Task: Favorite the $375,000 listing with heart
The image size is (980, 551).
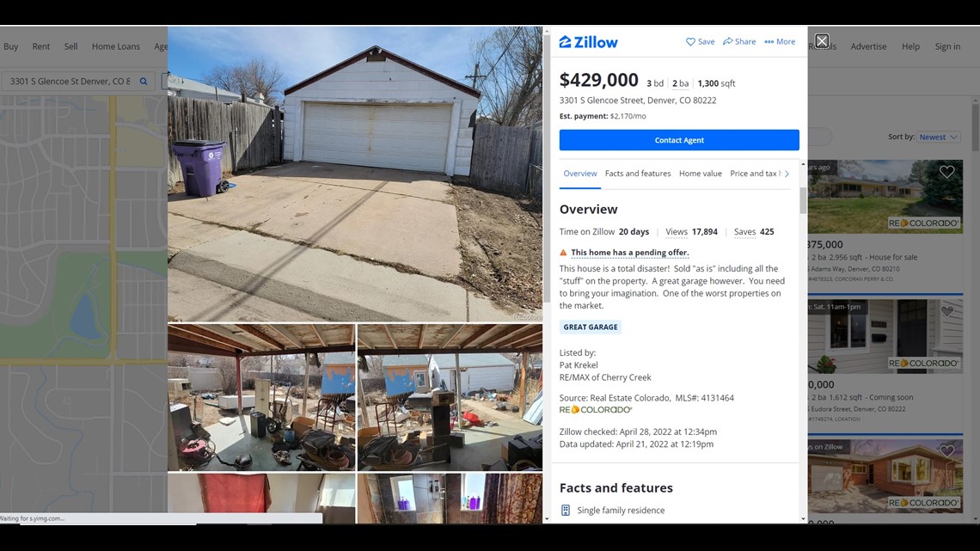Action: point(946,172)
